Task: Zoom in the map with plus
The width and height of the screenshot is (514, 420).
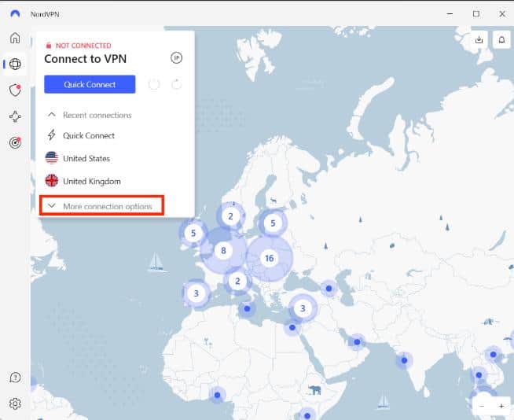Action: pyautogui.click(x=501, y=406)
